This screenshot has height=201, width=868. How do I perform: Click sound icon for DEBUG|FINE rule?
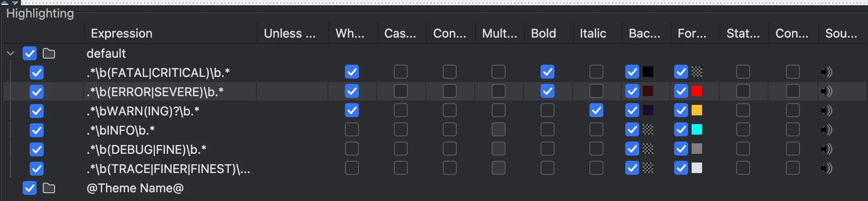pyautogui.click(x=827, y=149)
